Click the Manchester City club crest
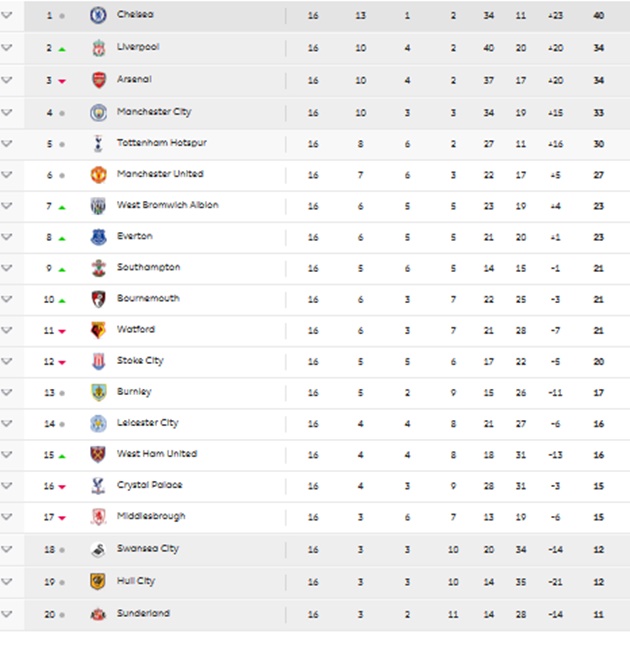 pos(98,112)
